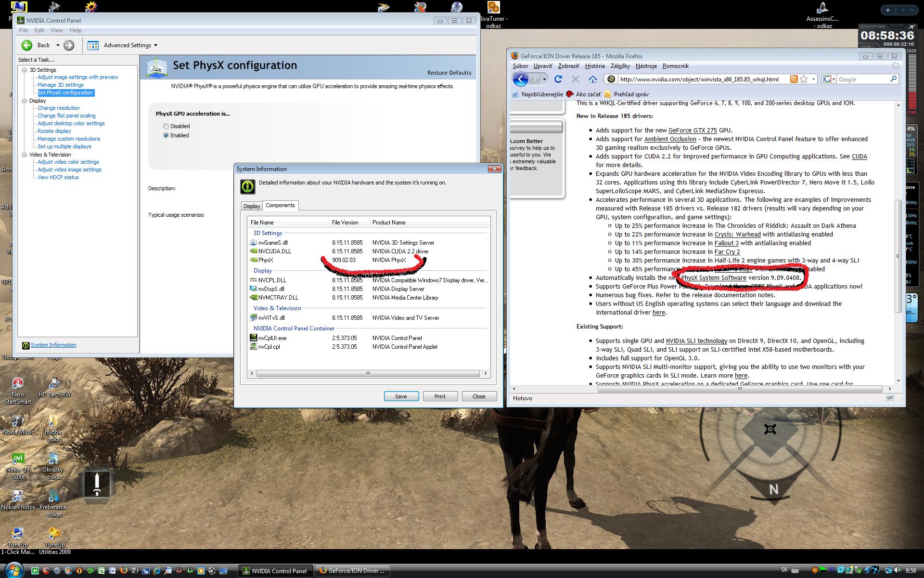Click Save in System Information dialog
Viewport: 924px width, 578px height.
(x=401, y=396)
